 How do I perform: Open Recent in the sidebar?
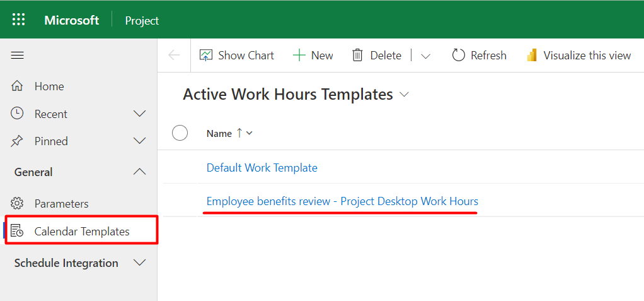(x=51, y=114)
